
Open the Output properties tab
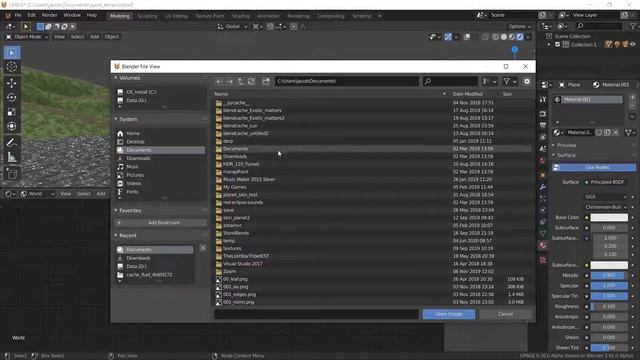(x=542, y=125)
